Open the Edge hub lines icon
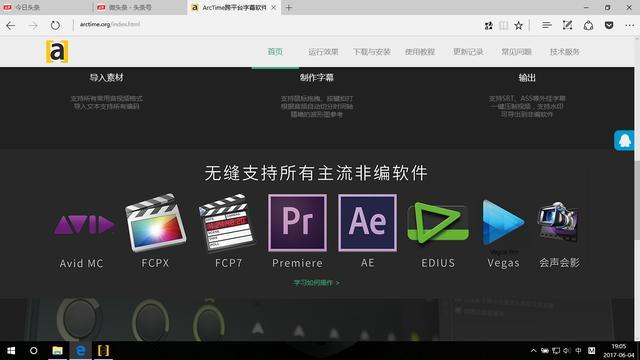Viewport: 640px width, 360px height. pyautogui.click(x=547, y=25)
